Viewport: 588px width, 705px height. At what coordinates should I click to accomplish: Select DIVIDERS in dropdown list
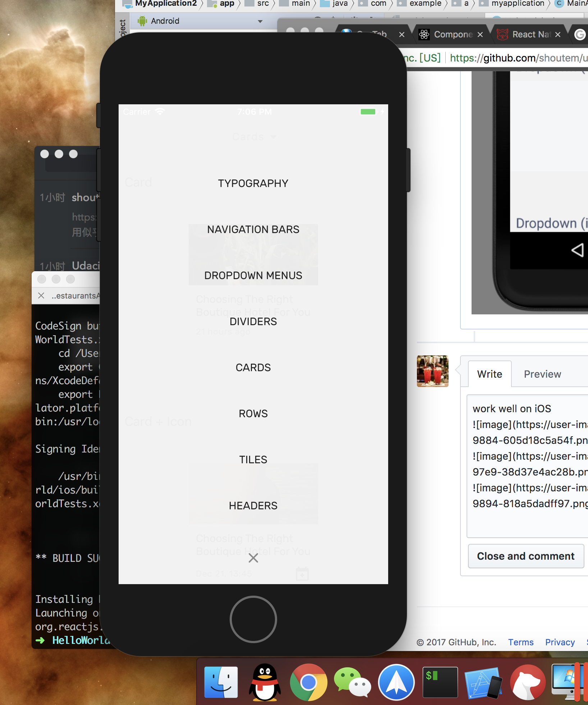tap(253, 322)
